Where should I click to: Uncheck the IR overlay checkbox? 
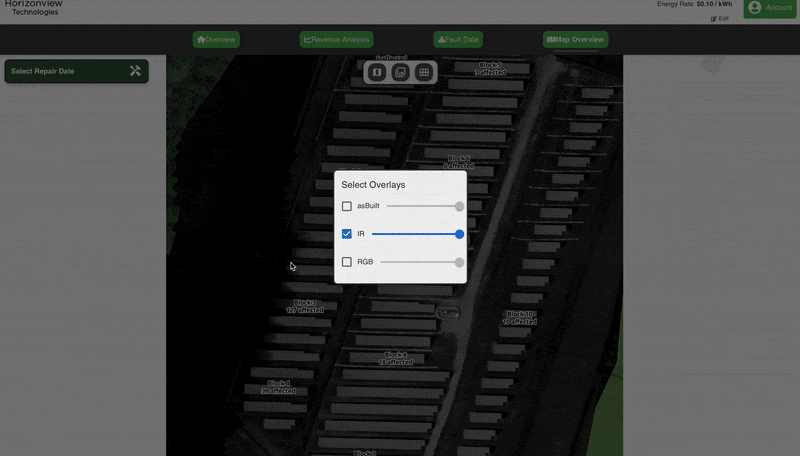[x=347, y=234]
